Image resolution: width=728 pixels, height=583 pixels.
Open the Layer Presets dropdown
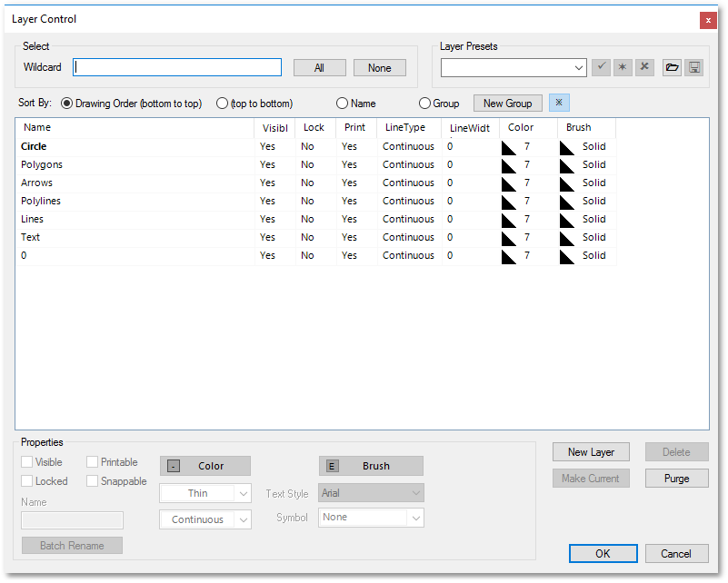579,68
